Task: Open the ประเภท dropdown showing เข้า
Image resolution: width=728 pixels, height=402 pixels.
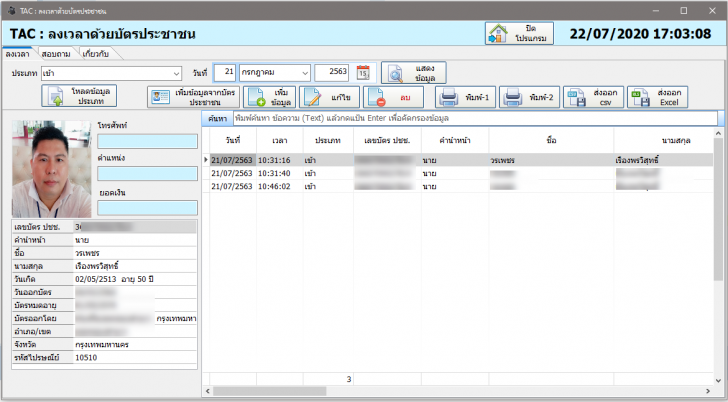Action: click(x=111, y=73)
